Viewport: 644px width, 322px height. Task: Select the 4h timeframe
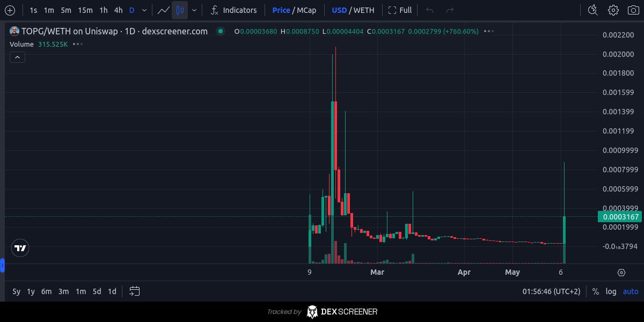[118, 10]
